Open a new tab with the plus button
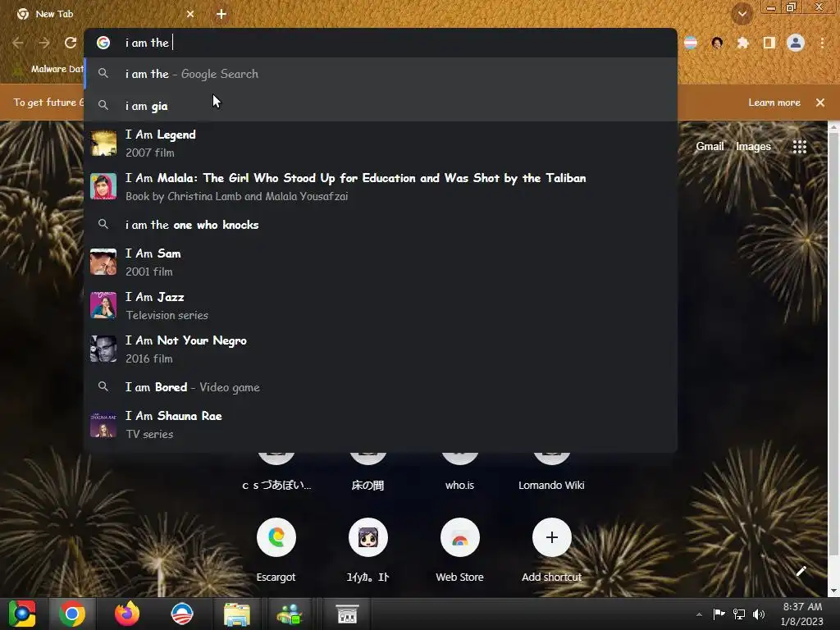The image size is (840, 630). (x=221, y=14)
